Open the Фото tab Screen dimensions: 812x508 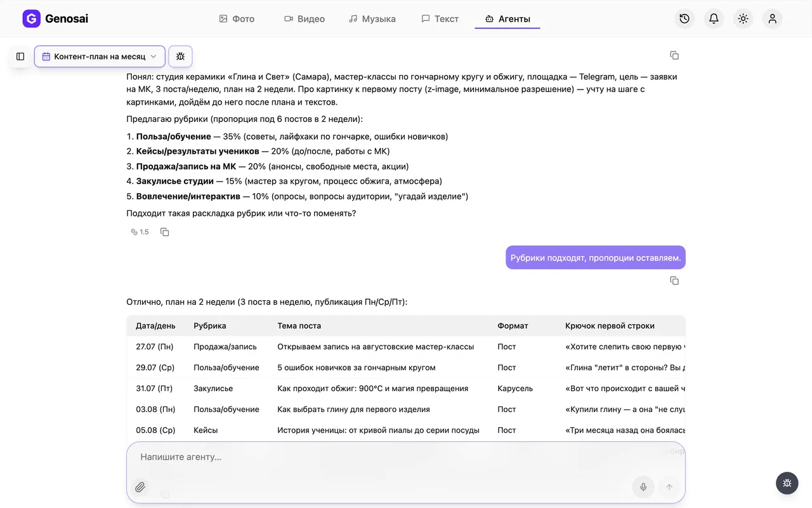point(237,19)
